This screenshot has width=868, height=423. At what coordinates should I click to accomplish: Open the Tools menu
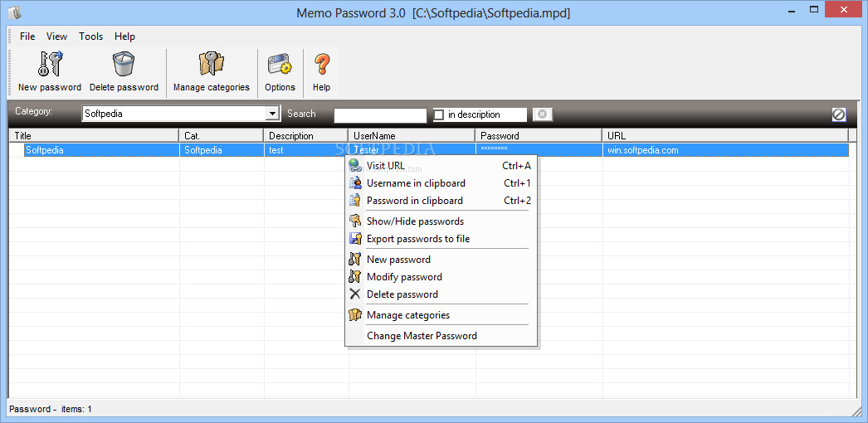pyautogui.click(x=90, y=36)
